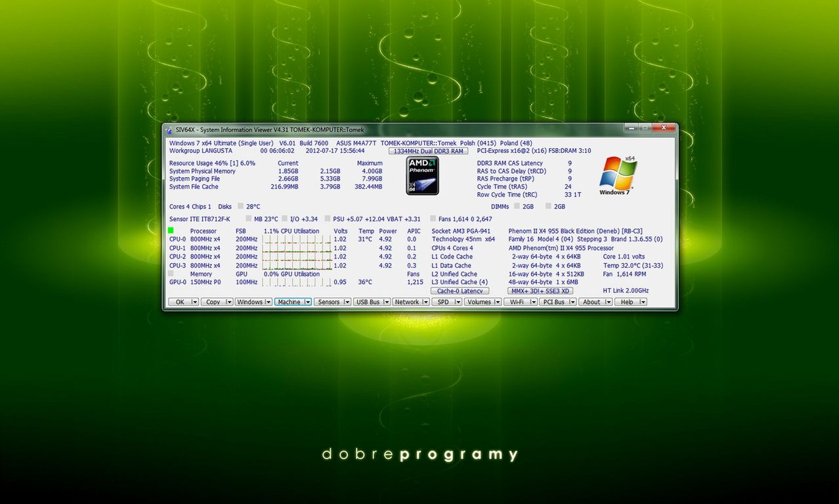The height and width of the screenshot is (504, 839).
Task: Click the gray indicator square before PSU +5.07
Action: click(x=328, y=219)
